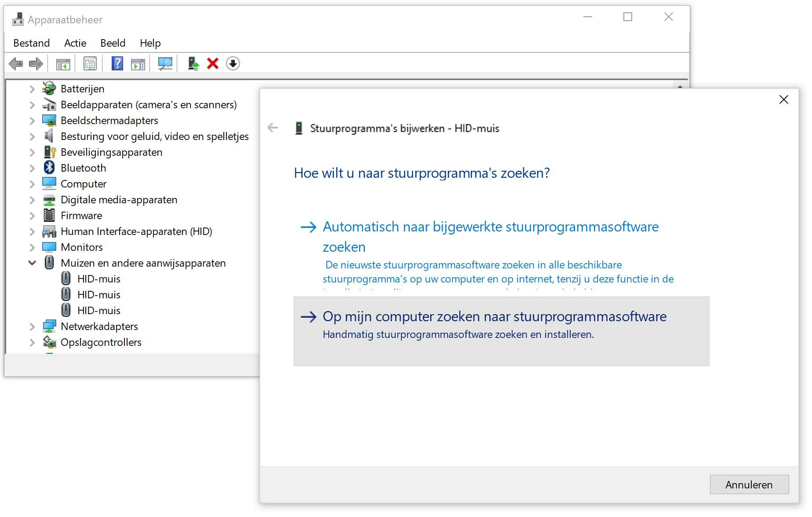Image resolution: width=812 pixels, height=517 pixels.
Task: Click the Computer category monitor icon
Action: coord(49,183)
